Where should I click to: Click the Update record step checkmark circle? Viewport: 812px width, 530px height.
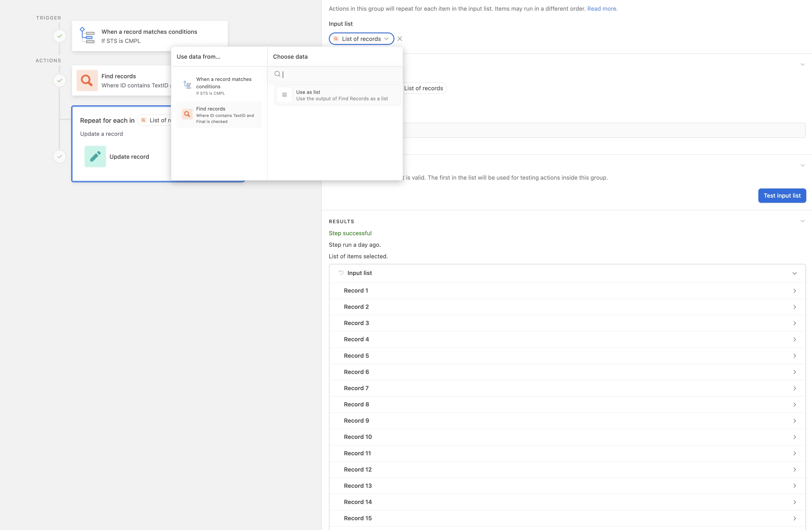[x=60, y=157]
